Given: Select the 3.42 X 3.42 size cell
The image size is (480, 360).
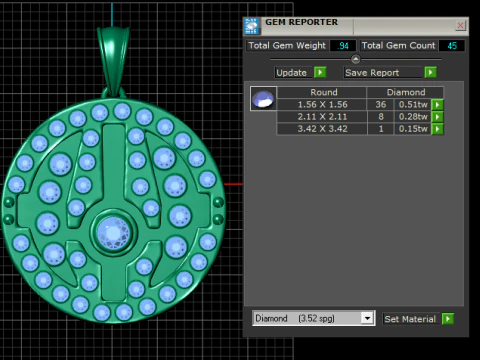Looking at the screenshot, I should (322, 129).
